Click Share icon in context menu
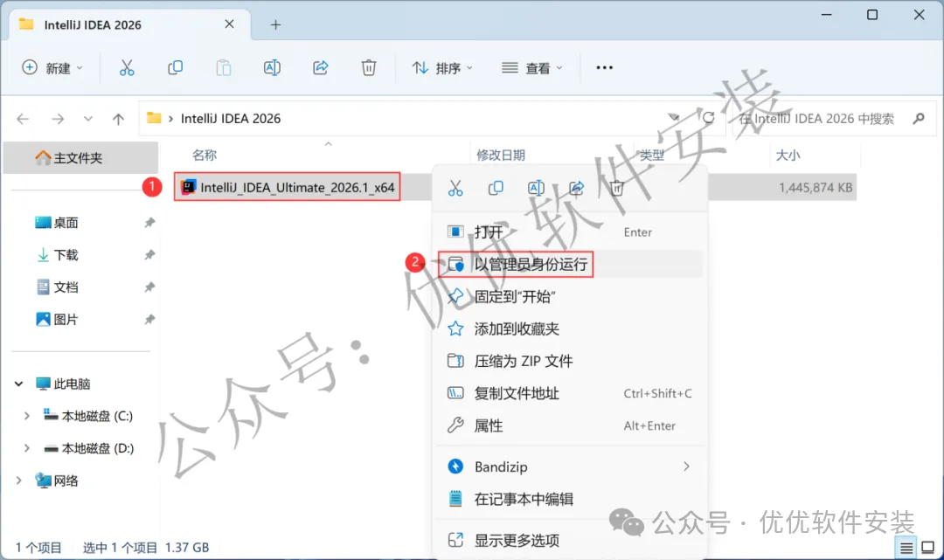 577,189
